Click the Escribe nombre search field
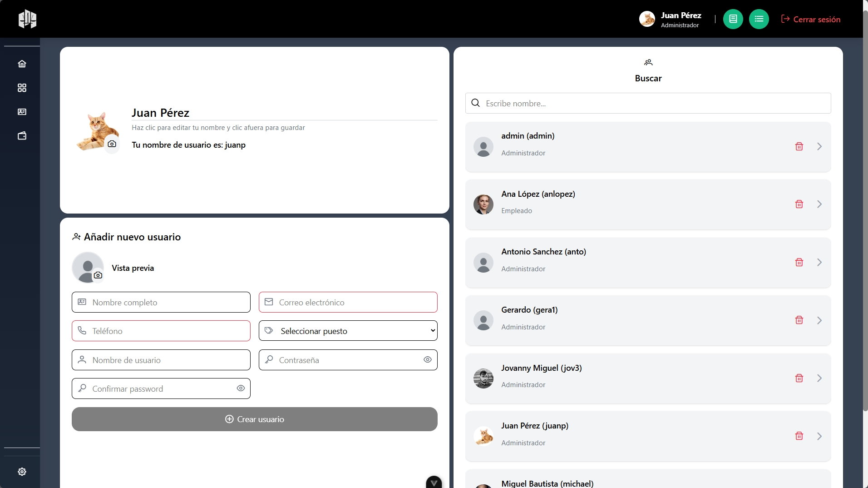Image resolution: width=868 pixels, height=488 pixels. coord(648,103)
